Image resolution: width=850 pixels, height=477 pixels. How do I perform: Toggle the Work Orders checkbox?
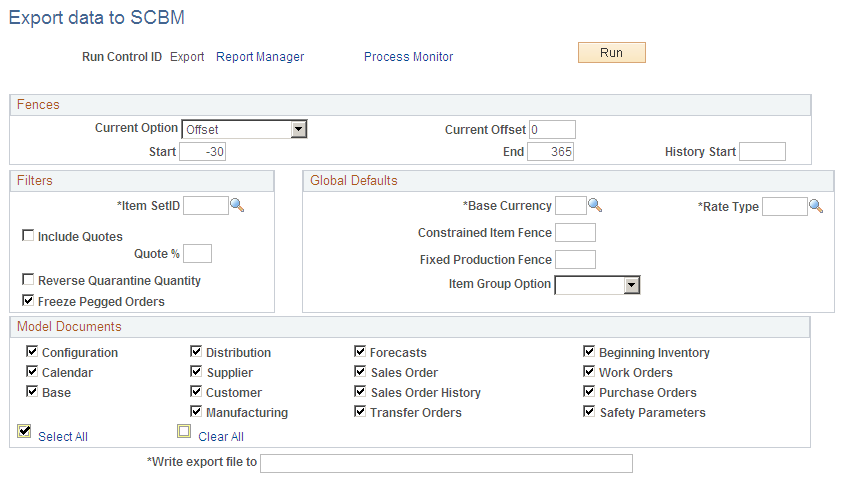tap(589, 371)
